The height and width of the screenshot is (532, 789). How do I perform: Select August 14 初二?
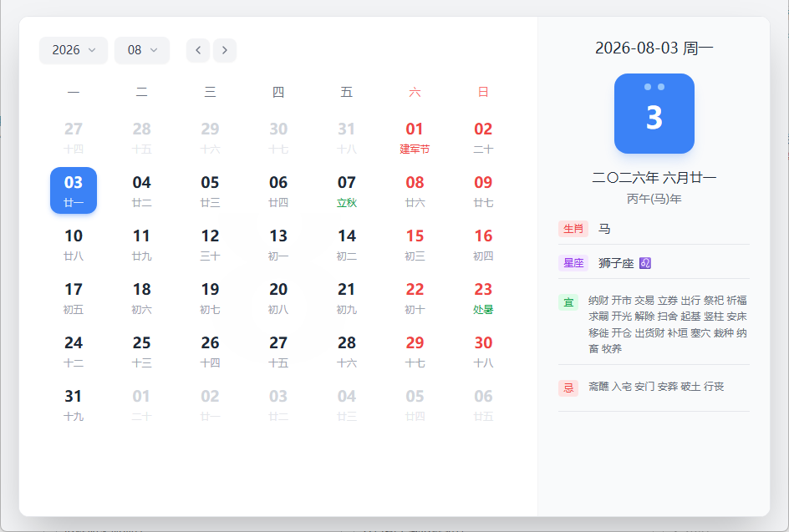(347, 244)
